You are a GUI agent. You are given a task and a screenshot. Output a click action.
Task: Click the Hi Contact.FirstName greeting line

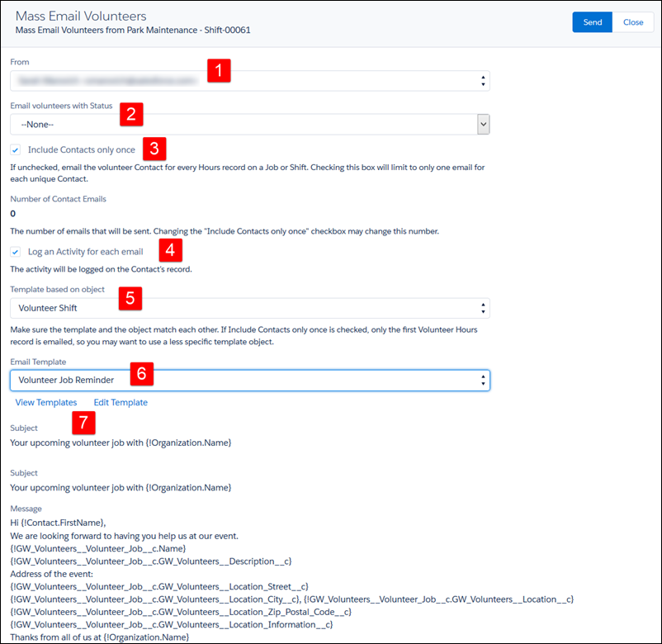59,523
